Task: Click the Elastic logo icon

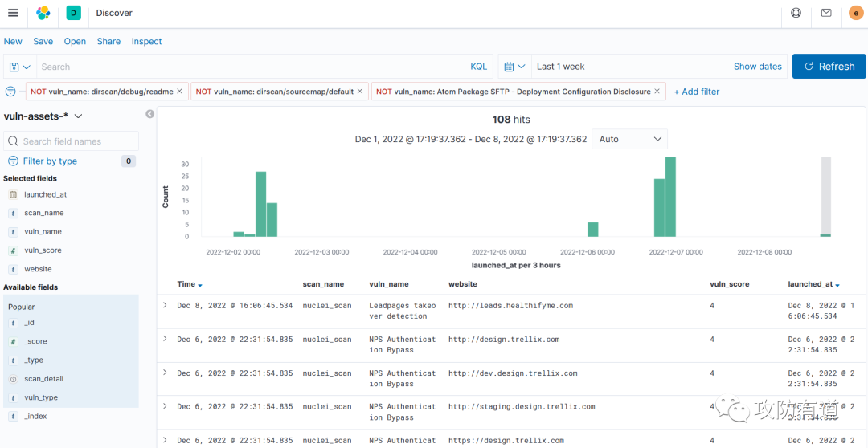Action: click(43, 13)
